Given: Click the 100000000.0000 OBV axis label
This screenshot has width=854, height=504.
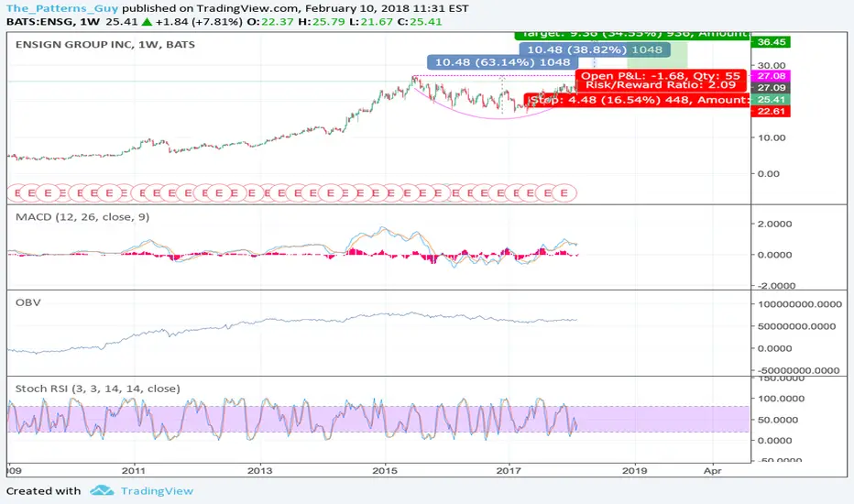Looking at the screenshot, I should (800, 304).
